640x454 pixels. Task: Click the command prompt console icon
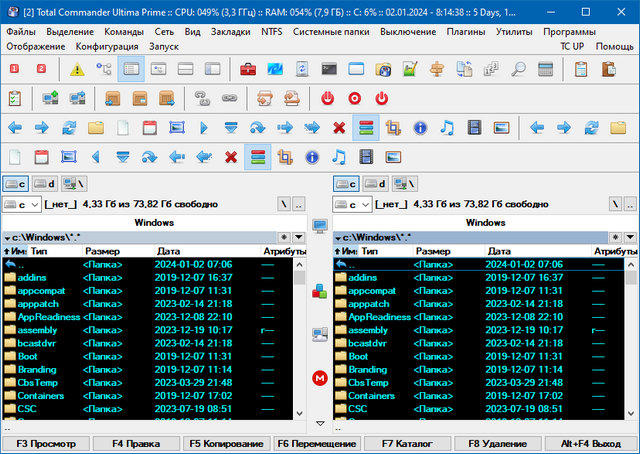329,69
